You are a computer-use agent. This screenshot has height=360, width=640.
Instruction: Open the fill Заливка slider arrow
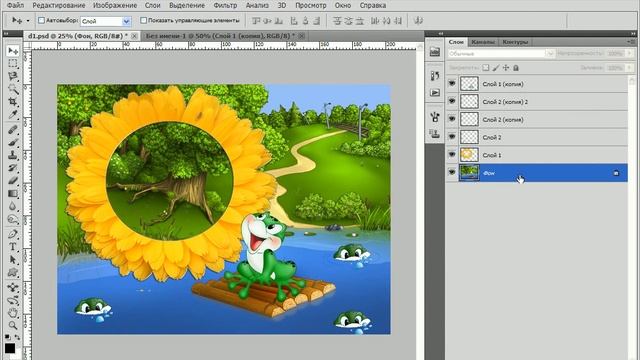click(630, 68)
